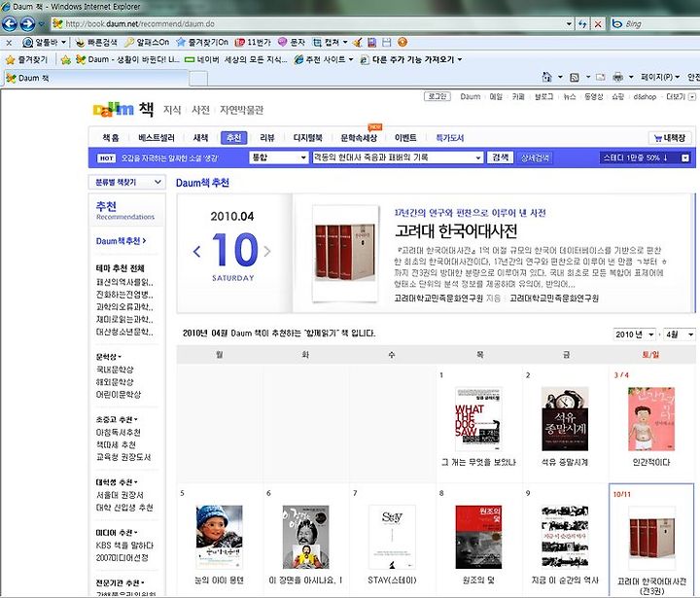This screenshot has width=700, height=598.
Task: Click the next day arrow beside 10
Action: [267, 252]
